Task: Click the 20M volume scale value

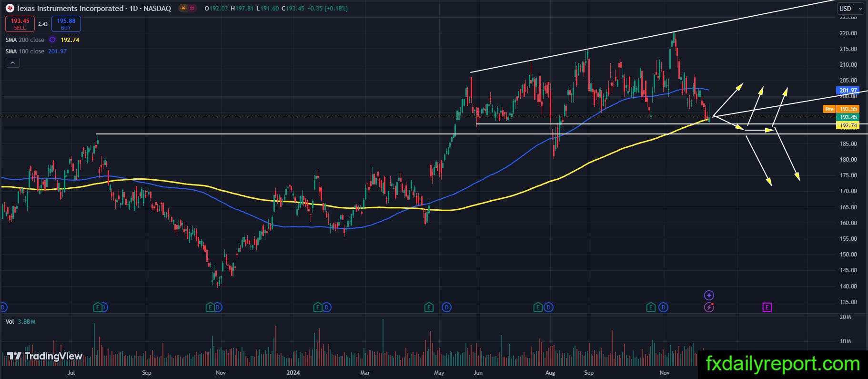Action: pyautogui.click(x=846, y=317)
